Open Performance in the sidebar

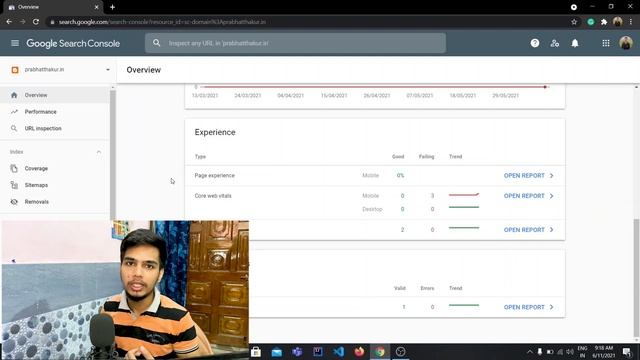click(55, 112)
